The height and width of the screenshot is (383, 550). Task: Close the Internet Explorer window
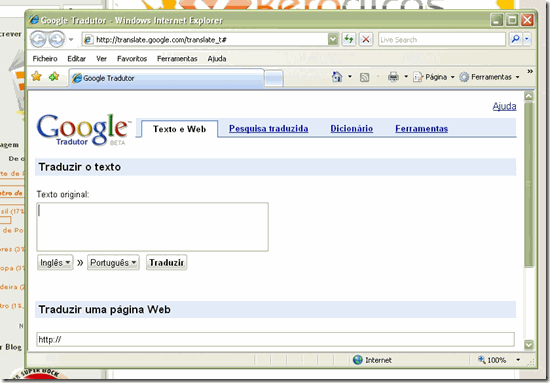pyautogui.click(x=527, y=20)
